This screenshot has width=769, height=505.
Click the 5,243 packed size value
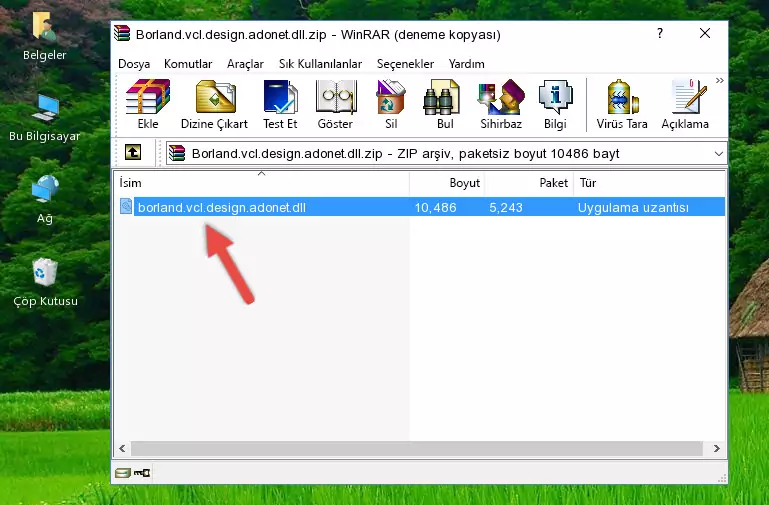point(506,207)
